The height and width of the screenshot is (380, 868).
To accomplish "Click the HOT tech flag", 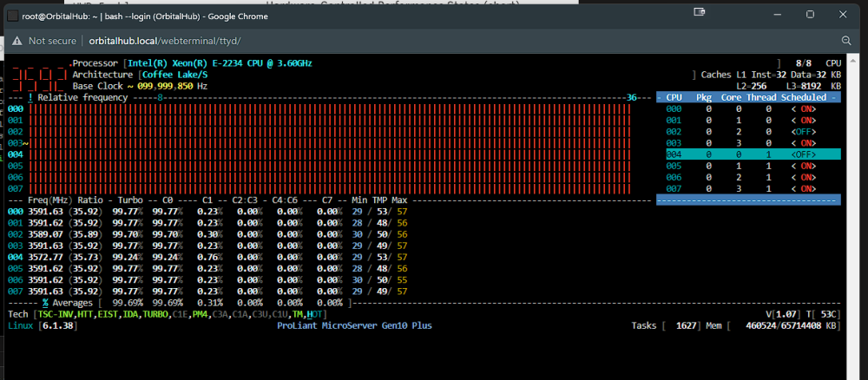I will (314, 314).
